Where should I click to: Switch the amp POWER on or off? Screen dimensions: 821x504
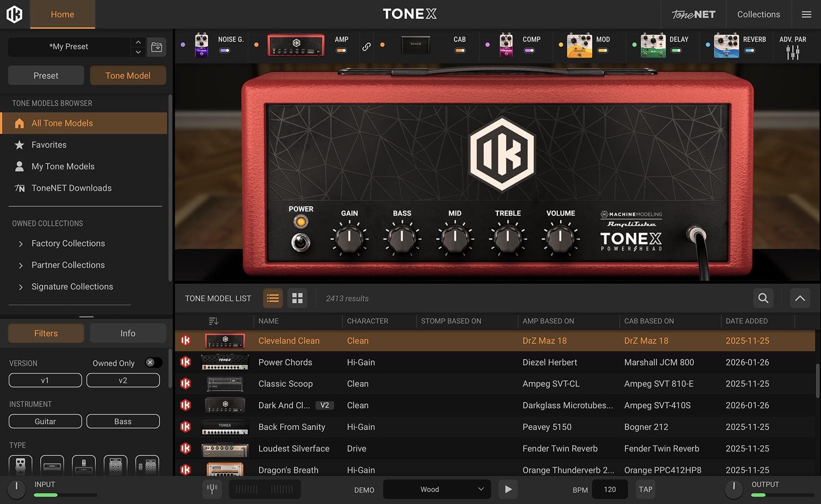(x=301, y=242)
